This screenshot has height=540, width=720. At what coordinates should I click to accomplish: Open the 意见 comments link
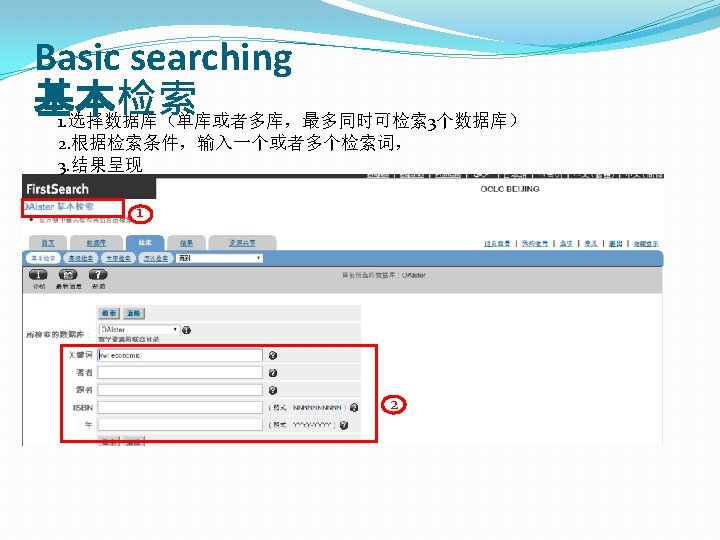(591, 243)
